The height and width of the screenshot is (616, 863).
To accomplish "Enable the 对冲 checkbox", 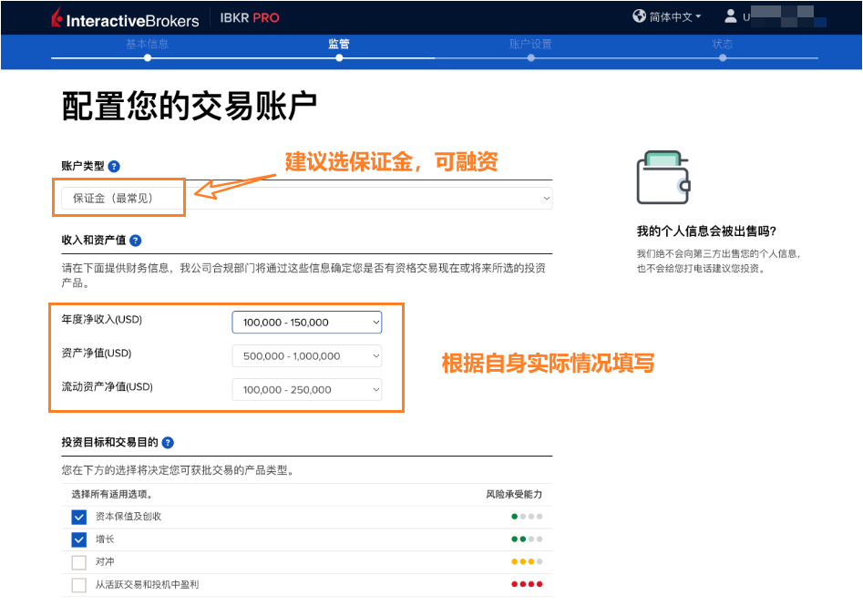I will point(79,562).
